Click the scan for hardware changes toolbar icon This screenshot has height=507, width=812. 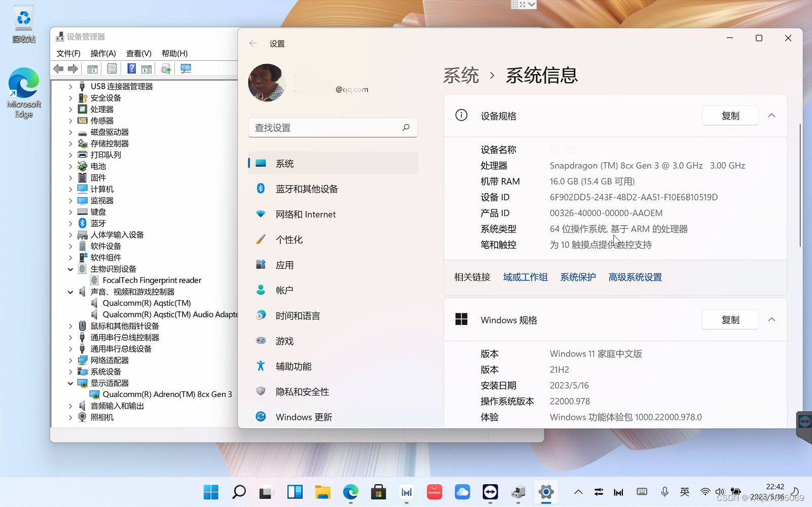click(186, 68)
